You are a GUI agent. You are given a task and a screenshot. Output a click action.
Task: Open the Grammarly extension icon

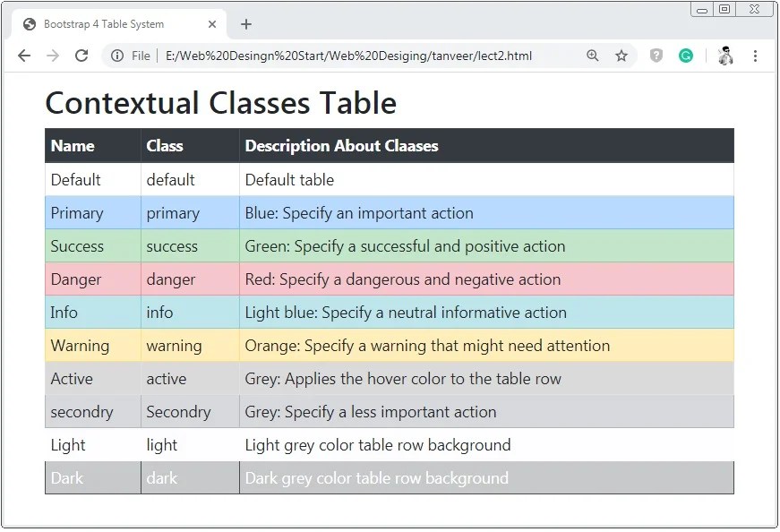tap(686, 56)
